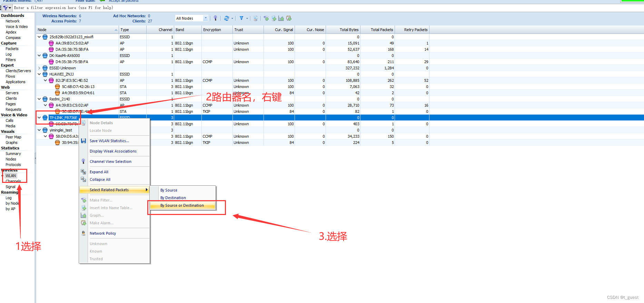Sort by the Total Bytes column header
644x303 pixels.
click(343, 30)
